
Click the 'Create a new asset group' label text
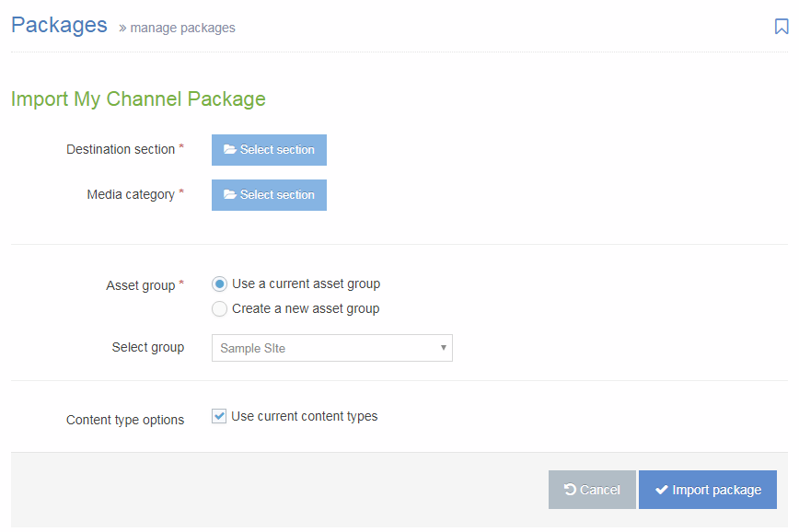(306, 309)
